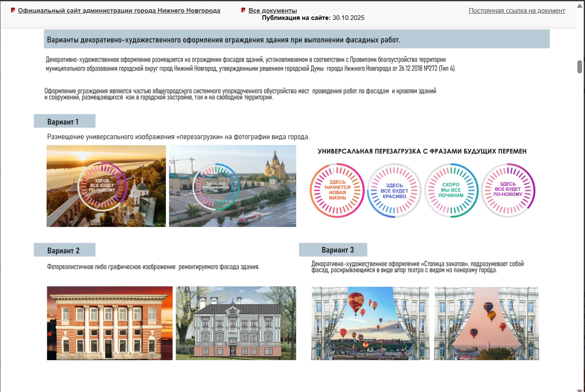
Task: Click the gray-roofed mansion drawing
Action: 236,323
